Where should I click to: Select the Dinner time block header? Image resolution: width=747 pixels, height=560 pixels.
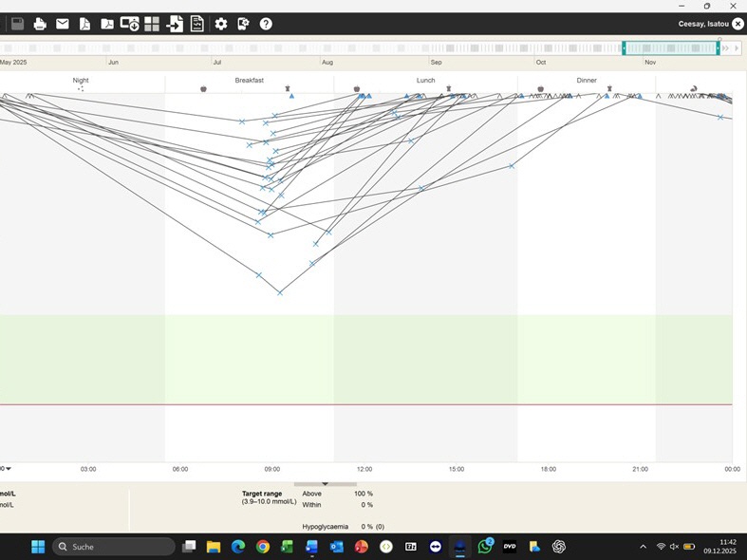point(587,81)
